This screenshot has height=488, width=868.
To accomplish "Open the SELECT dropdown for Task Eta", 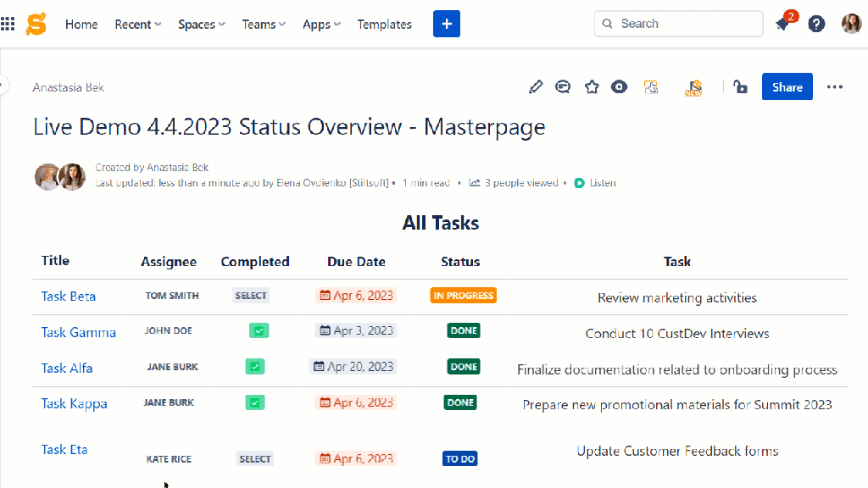I will click(x=255, y=458).
